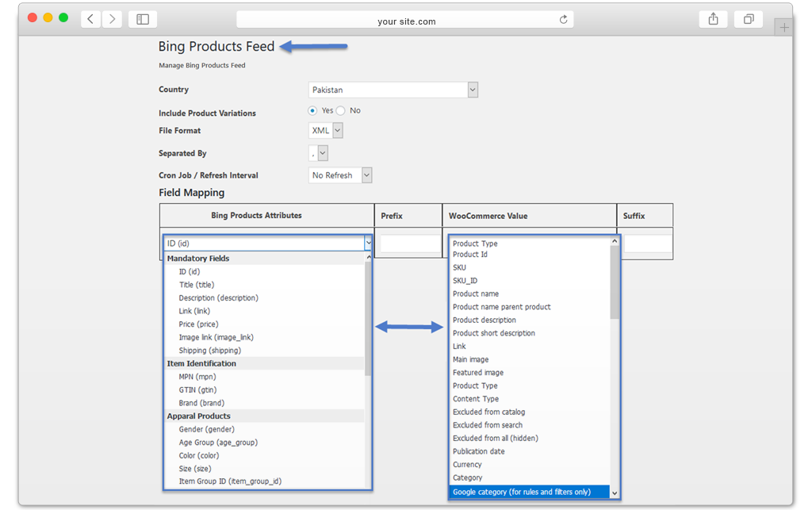Screen dimensions: 812x510
Task: Click the WooCommerce Value list scroll down arrow
Action: coord(615,493)
